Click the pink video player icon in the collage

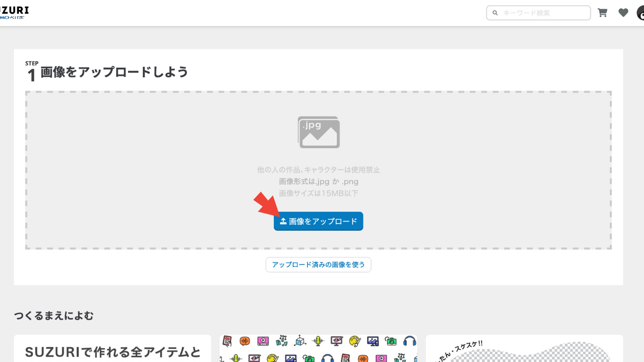pyautogui.click(x=263, y=341)
